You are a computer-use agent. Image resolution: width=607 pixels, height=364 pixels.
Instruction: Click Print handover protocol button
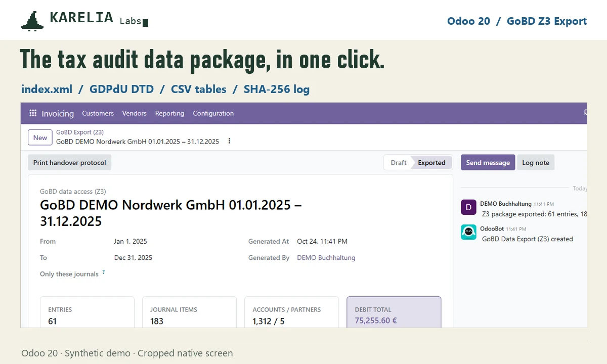tap(70, 163)
